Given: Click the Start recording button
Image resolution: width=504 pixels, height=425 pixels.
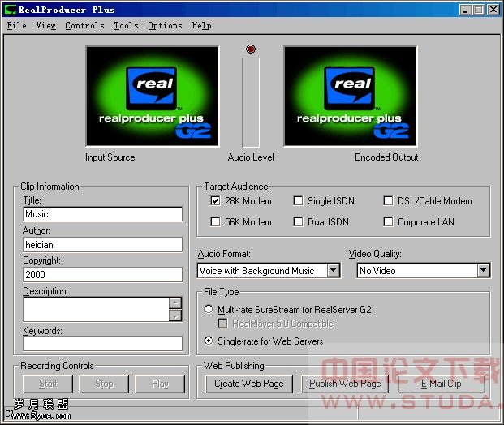Looking at the screenshot, I should [48, 384].
